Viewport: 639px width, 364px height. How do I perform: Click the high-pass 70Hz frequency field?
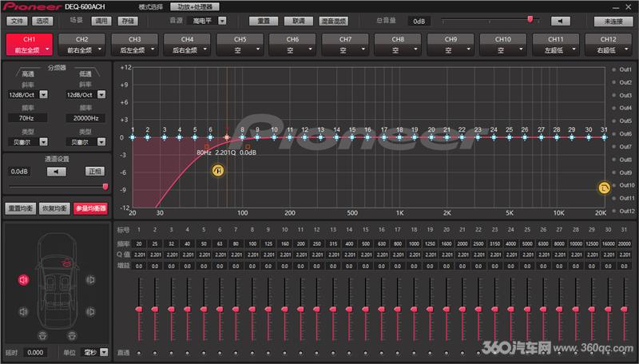[26, 118]
